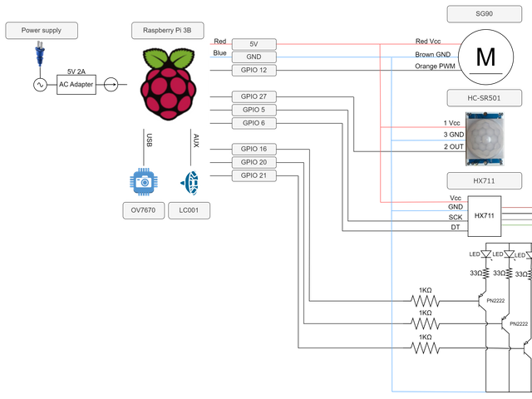Click the HX711 chip block

tap(485, 215)
